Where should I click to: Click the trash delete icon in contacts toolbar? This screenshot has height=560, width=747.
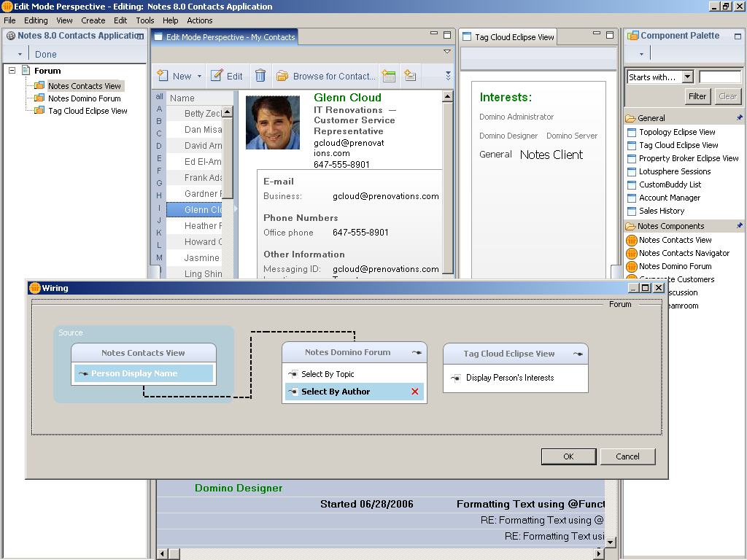coord(260,76)
